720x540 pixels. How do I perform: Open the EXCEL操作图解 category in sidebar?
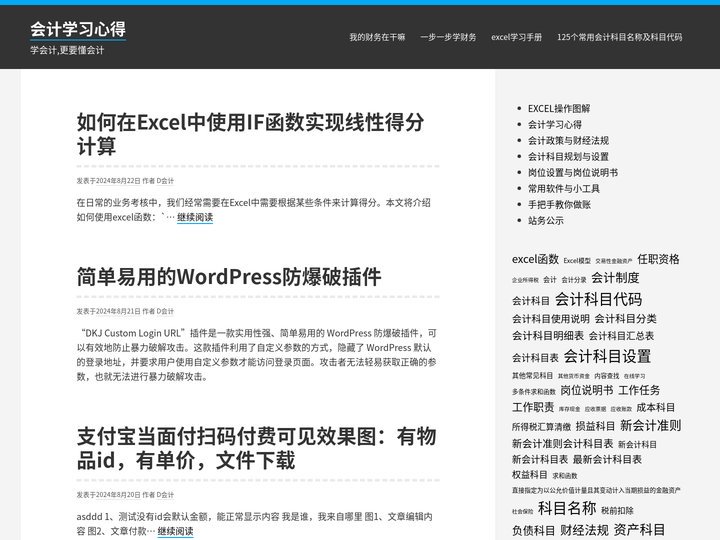(559, 109)
